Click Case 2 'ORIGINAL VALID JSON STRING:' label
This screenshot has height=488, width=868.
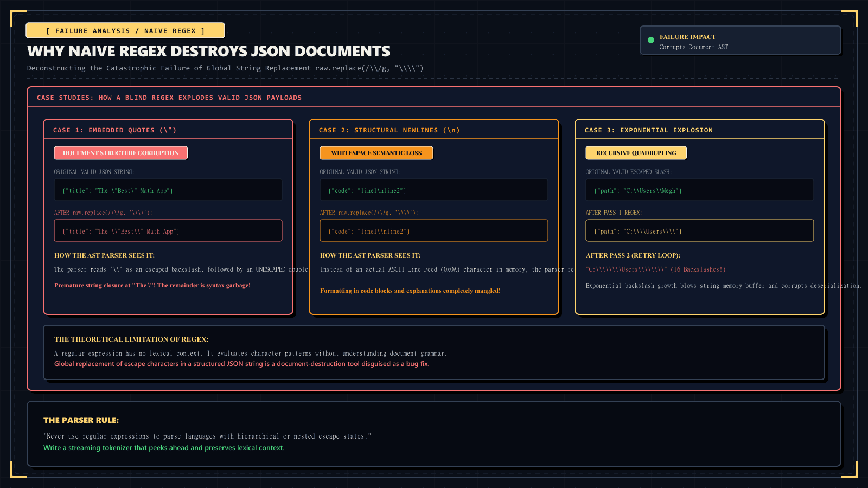point(360,172)
